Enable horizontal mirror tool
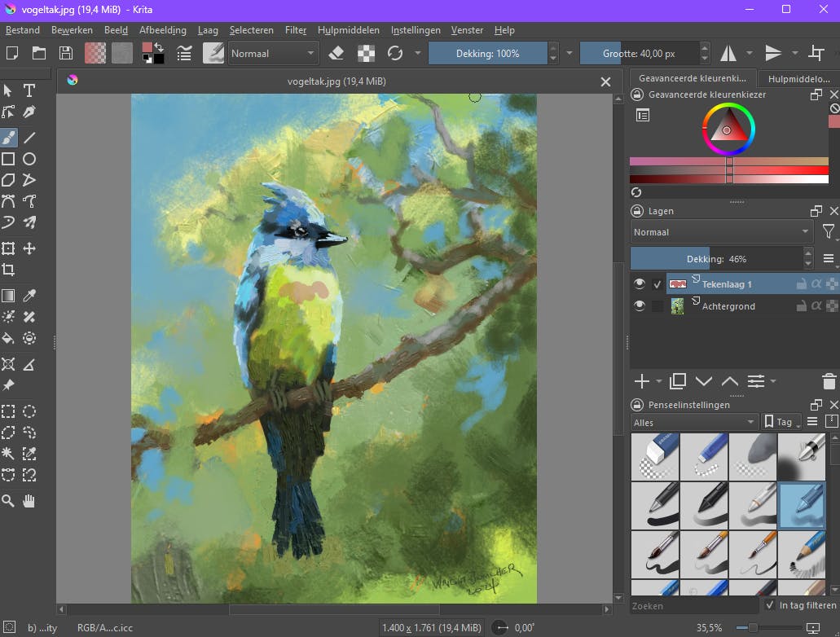The width and height of the screenshot is (840, 637). (x=728, y=54)
